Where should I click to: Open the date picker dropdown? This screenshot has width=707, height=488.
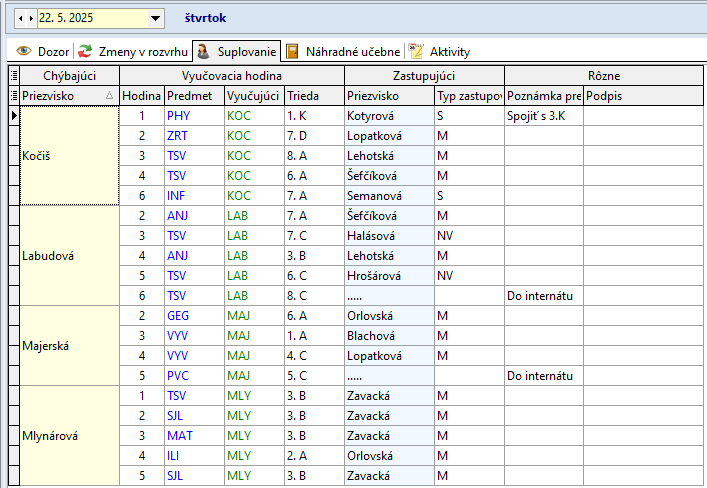[x=155, y=18]
